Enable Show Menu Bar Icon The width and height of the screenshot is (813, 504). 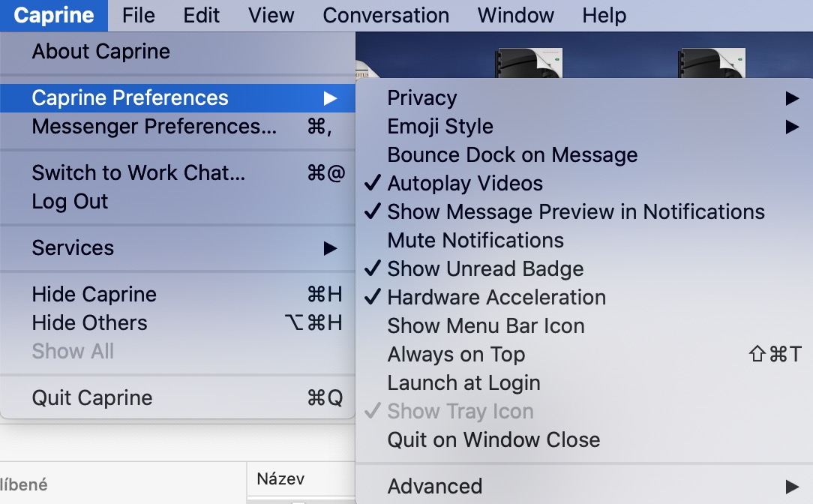(x=584, y=326)
